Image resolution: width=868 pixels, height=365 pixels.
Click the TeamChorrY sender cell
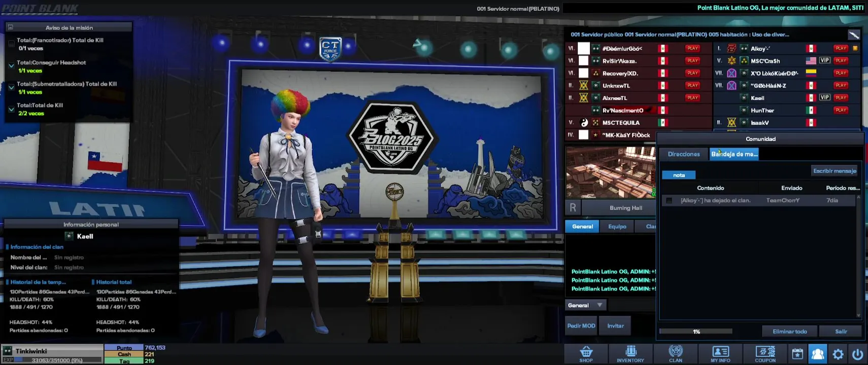[783, 201]
